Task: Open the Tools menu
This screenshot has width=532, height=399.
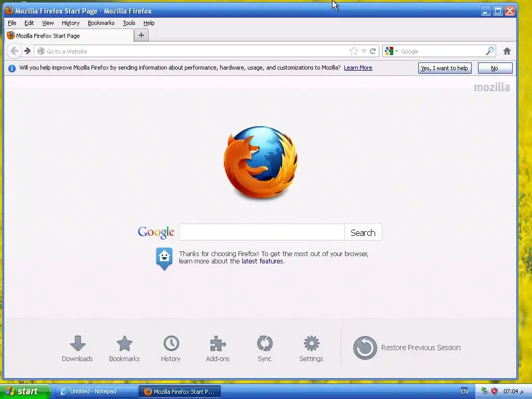Action: (129, 23)
